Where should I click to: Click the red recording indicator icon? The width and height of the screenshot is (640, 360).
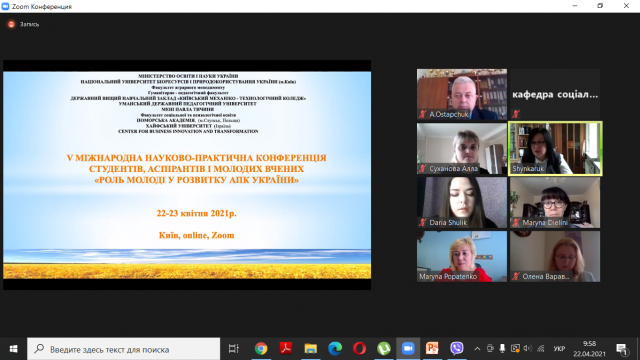[x=11, y=24]
